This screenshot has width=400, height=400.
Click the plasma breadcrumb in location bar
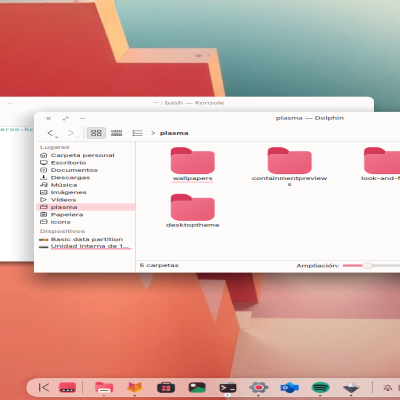174,133
